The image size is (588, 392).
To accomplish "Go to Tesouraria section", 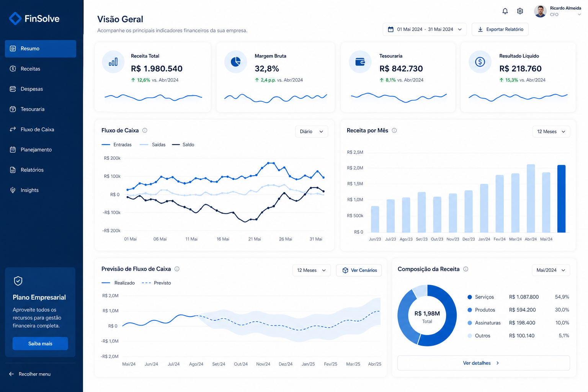I will coord(41,109).
